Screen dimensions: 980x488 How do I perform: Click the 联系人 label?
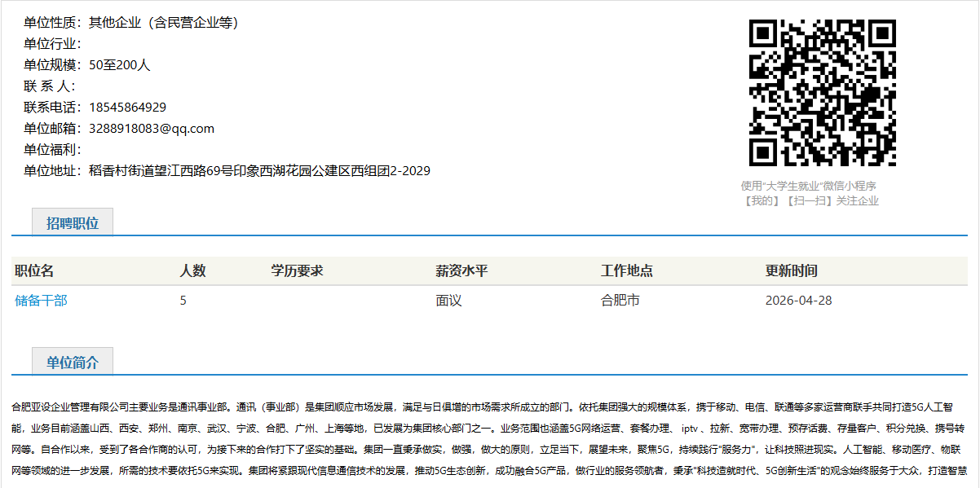(x=50, y=86)
